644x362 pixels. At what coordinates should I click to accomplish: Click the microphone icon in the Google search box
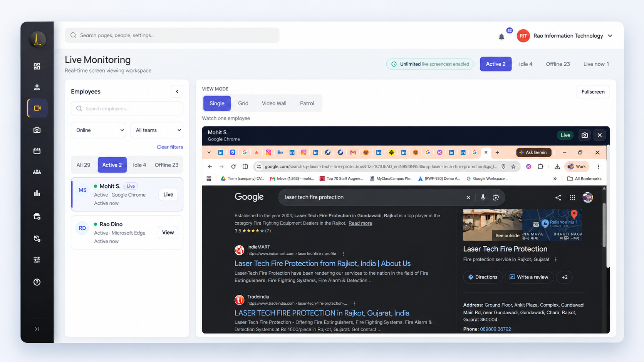click(483, 197)
